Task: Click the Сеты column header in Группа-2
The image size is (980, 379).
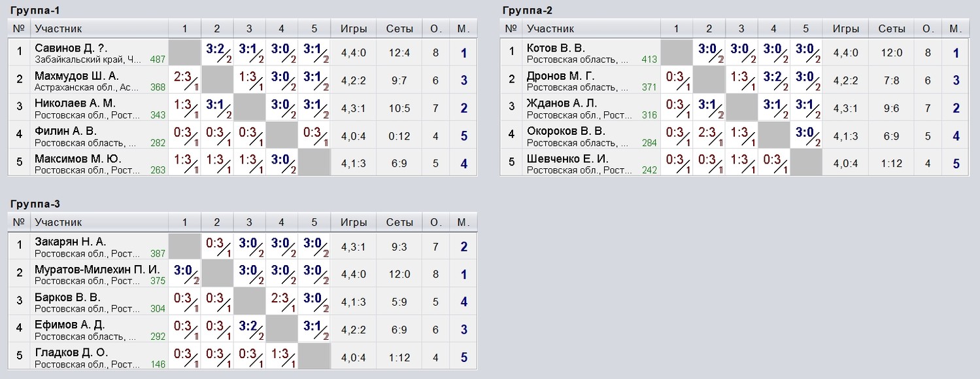Action: point(892,28)
